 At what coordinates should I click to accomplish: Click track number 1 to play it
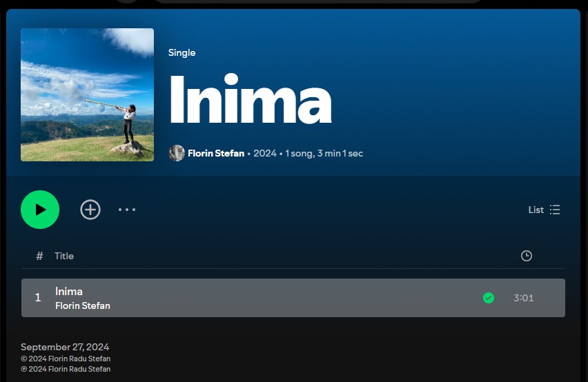pos(38,298)
